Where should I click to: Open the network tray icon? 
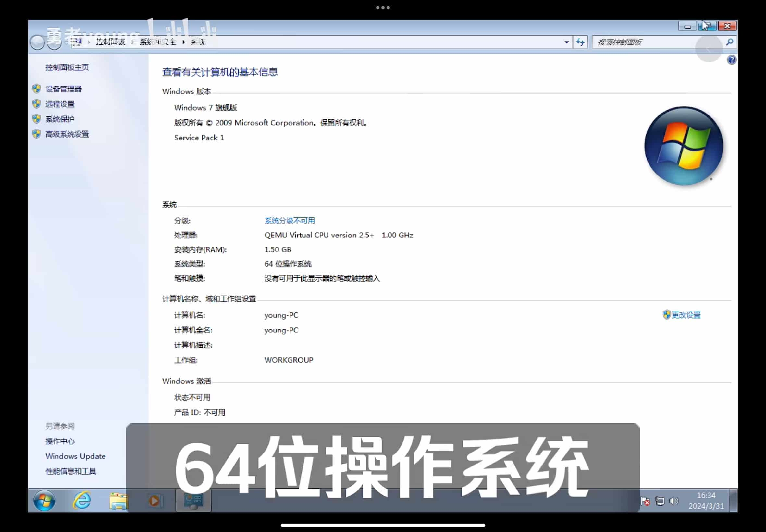coord(660,501)
